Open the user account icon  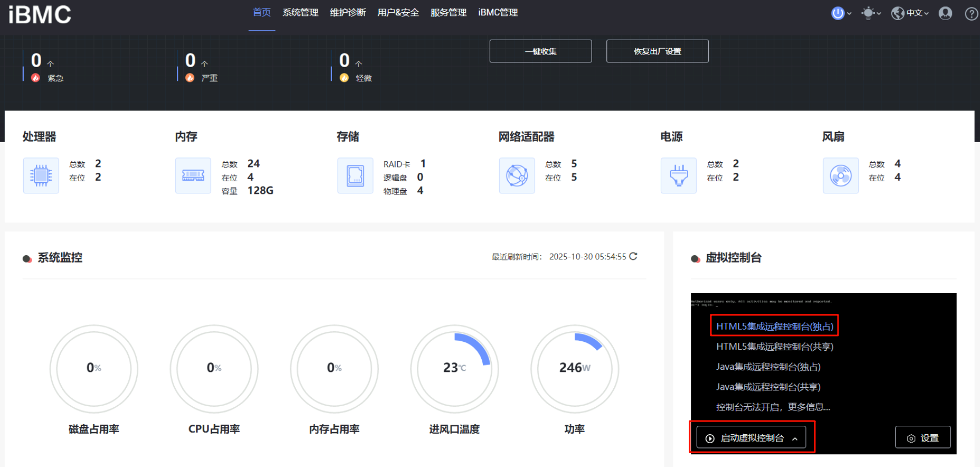pyautogui.click(x=945, y=13)
